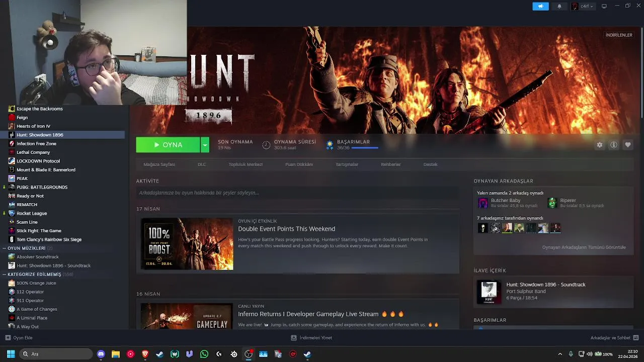Click the achievements progress bar
Screen dimensions: 644x362
point(365,148)
